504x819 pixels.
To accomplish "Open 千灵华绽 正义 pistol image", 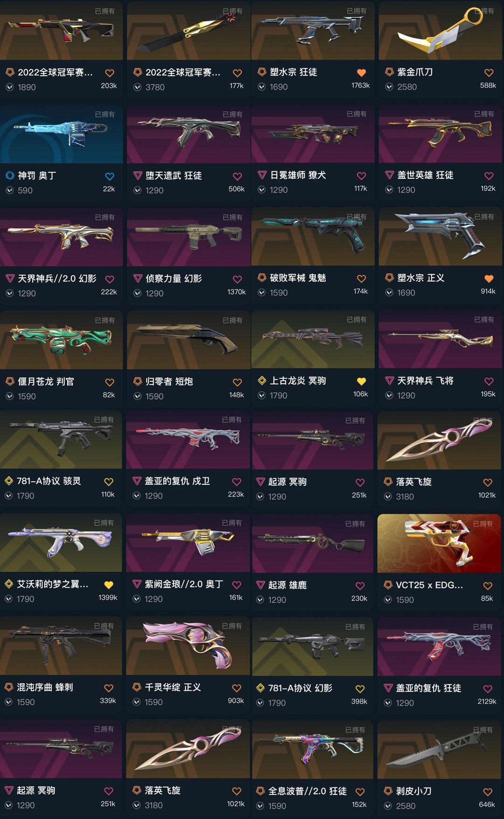I will pyautogui.click(x=188, y=646).
